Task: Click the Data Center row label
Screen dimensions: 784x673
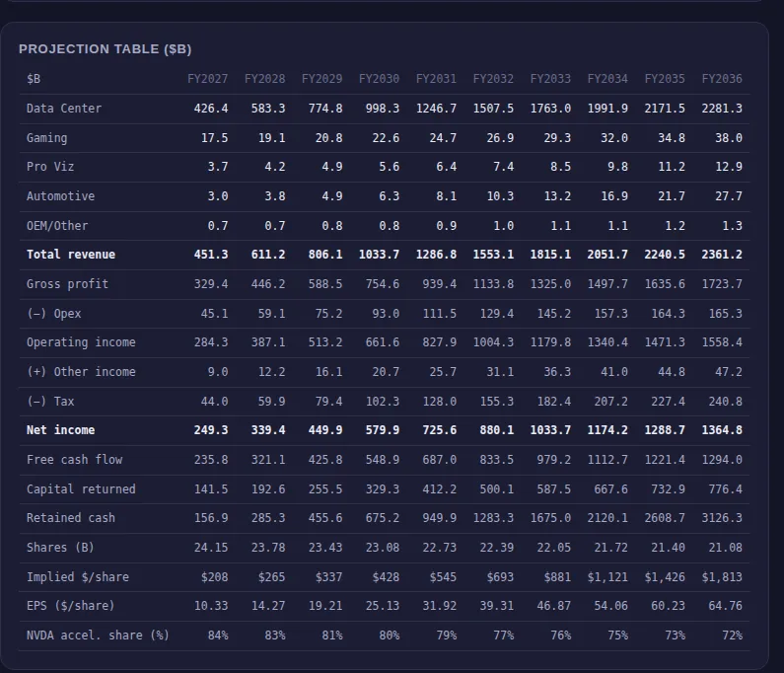Action: coord(64,109)
